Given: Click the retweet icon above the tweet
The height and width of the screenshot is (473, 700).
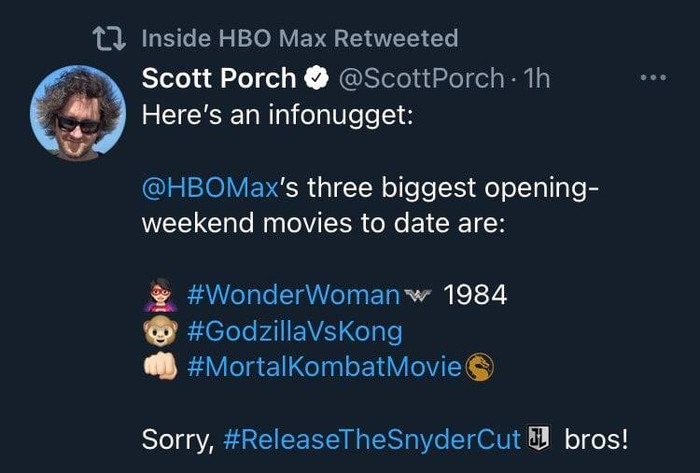Looking at the screenshot, I should point(109,38).
